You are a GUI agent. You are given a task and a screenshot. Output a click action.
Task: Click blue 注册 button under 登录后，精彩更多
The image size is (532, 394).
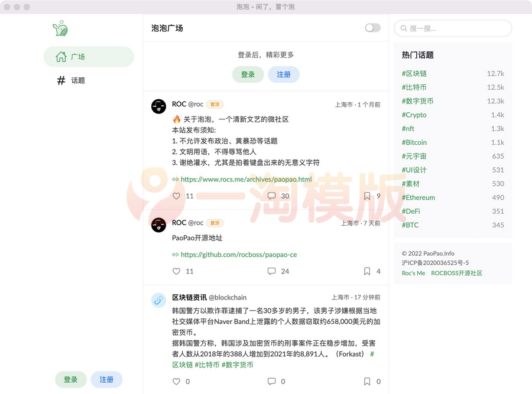tap(284, 74)
